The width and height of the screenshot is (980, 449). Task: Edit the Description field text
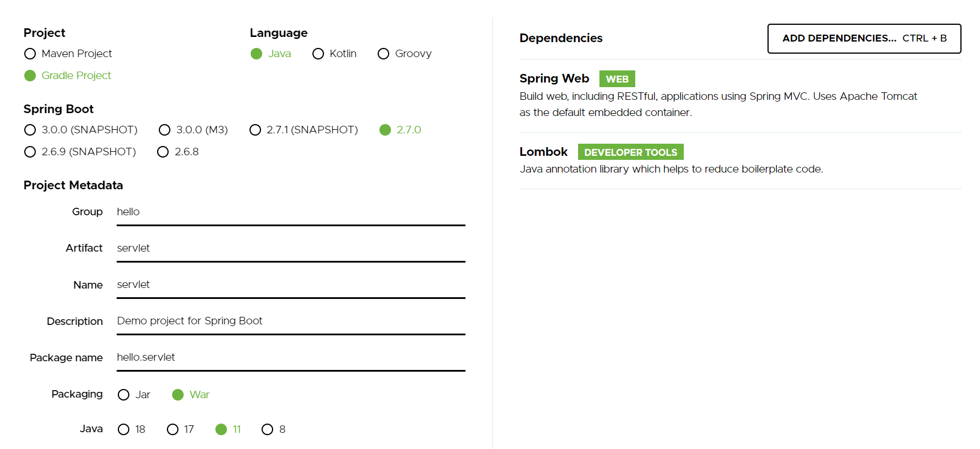click(291, 321)
